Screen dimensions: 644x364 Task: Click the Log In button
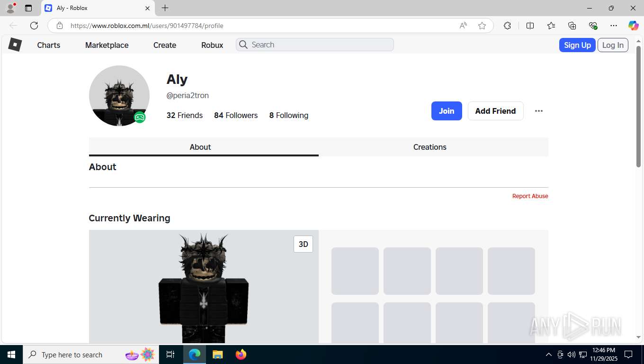(x=613, y=45)
